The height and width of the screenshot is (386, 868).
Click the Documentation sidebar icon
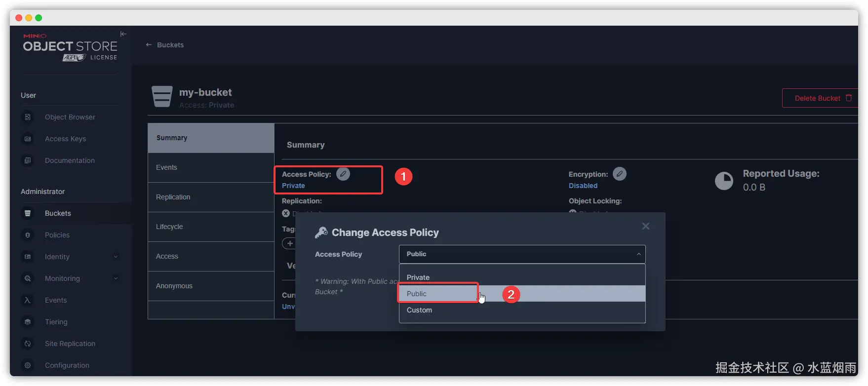28,160
